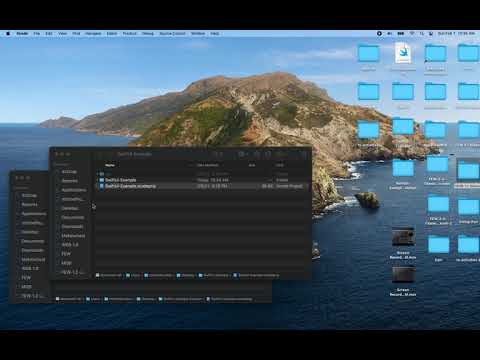Image resolution: width=480 pixels, height=360 pixels.
Task: Click the Wi-Fi status icon in menu bar
Action: pyautogui.click(x=412, y=34)
